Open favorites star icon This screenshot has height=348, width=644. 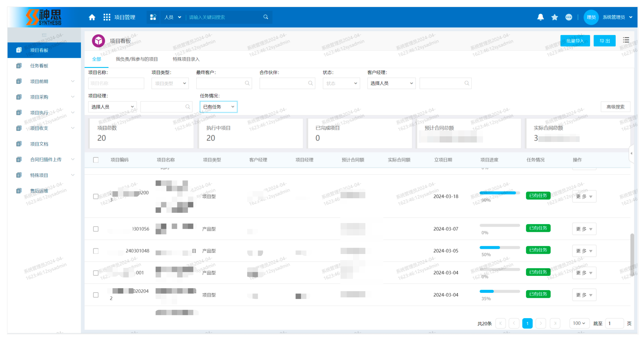click(555, 17)
